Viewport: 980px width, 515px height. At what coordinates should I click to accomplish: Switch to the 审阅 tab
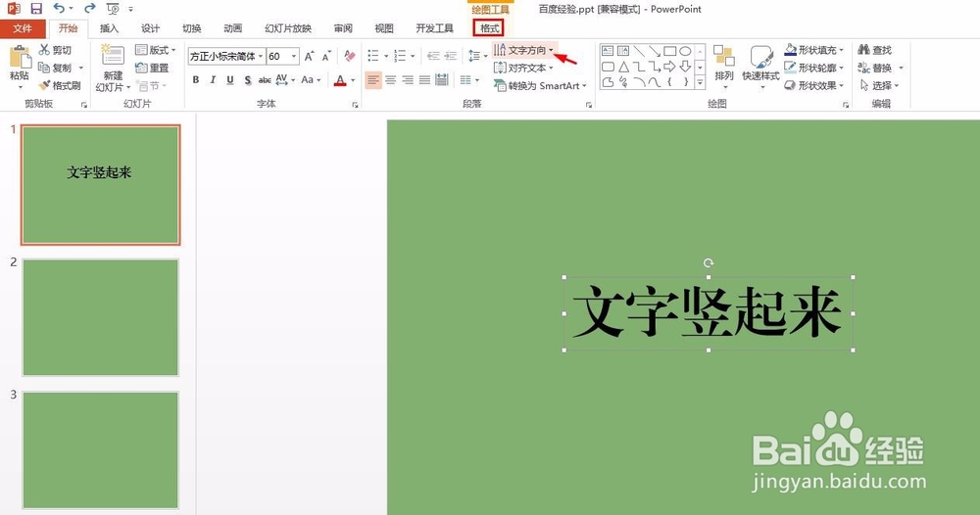[342, 28]
